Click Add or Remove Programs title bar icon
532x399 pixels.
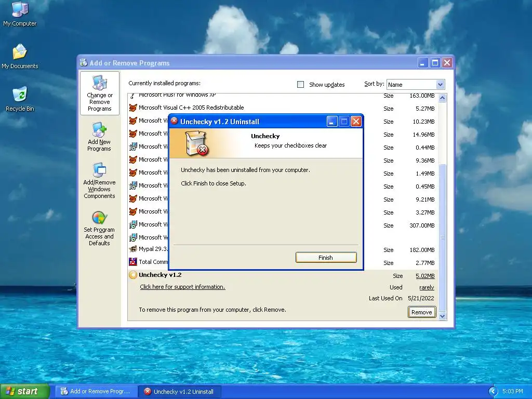pyautogui.click(x=84, y=62)
